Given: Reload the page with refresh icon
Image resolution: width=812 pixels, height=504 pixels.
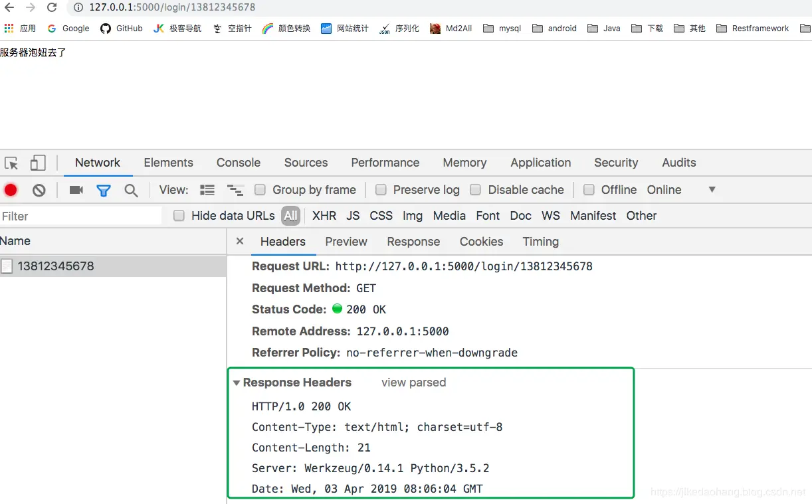Looking at the screenshot, I should coord(52,7).
